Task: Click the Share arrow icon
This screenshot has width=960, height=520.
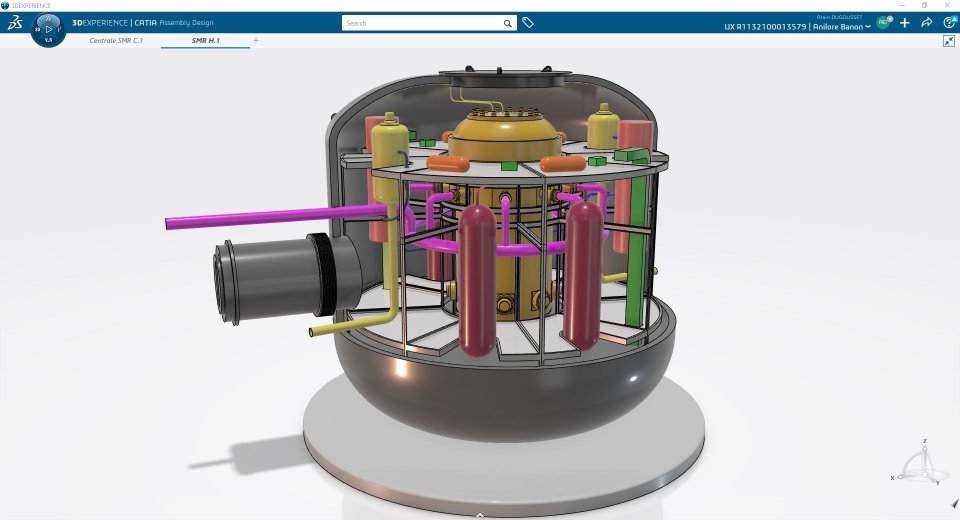Action: [926, 23]
